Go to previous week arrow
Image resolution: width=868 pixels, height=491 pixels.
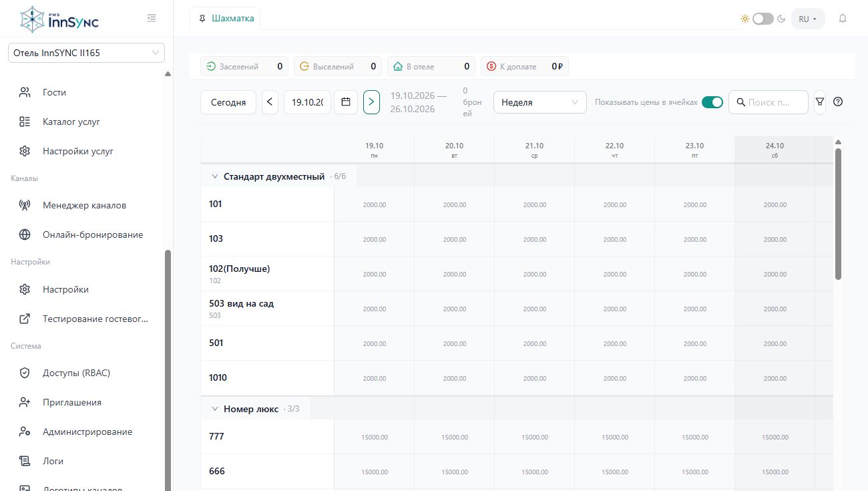tap(270, 102)
